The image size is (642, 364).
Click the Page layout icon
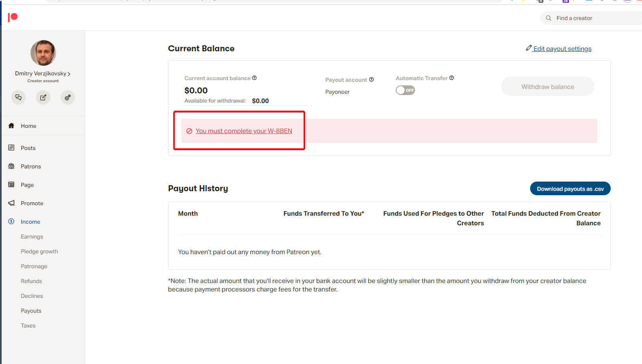[x=11, y=184]
